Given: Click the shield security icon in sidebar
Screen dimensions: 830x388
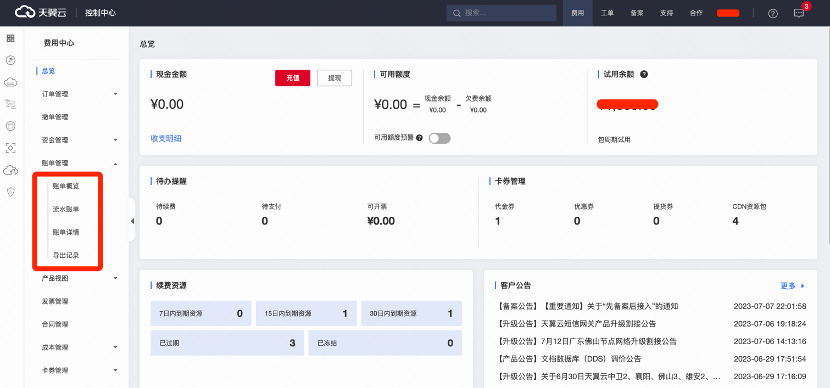Looking at the screenshot, I should pyautogui.click(x=11, y=192).
